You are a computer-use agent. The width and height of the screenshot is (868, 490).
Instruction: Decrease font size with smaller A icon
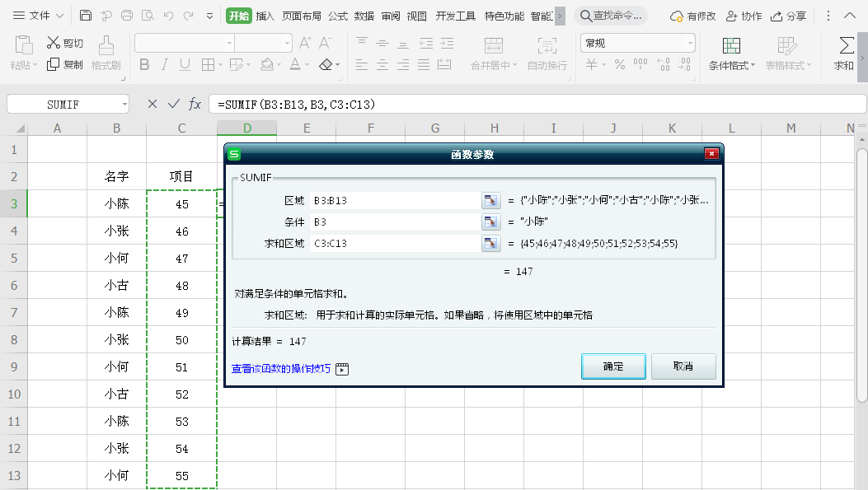(x=325, y=43)
